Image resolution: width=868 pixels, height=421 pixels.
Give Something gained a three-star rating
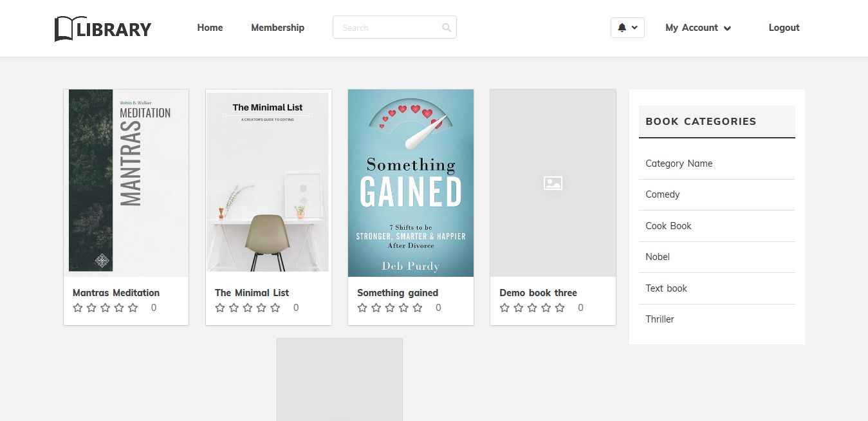[390, 308]
